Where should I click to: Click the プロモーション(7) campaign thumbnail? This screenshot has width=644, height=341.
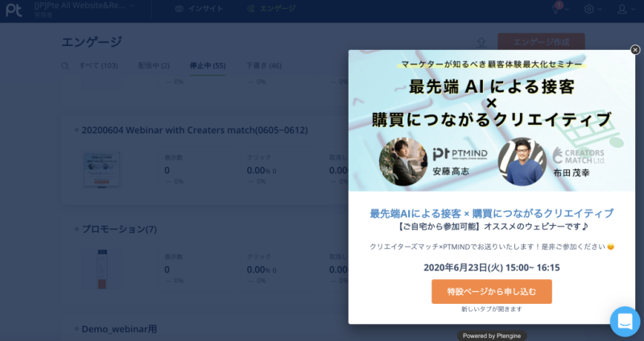pyautogui.click(x=102, y=269)
